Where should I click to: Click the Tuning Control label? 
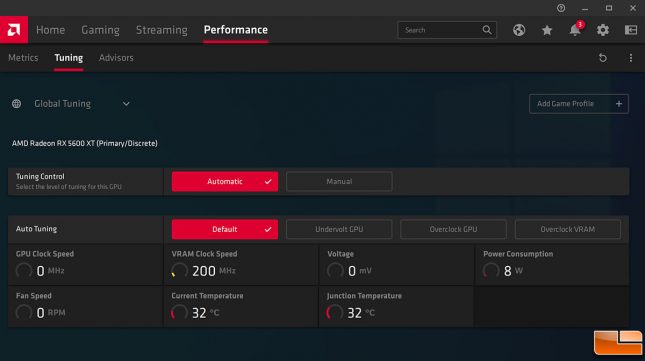click(x=40, y=176)
